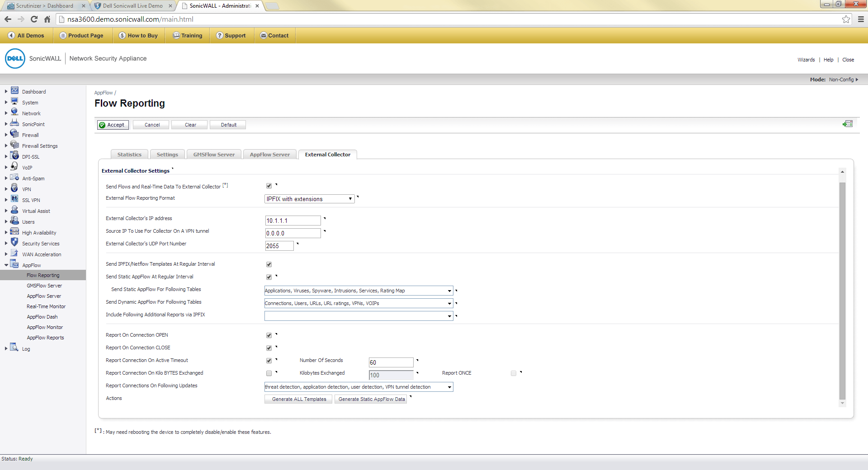Toggle Send Flows to External Collector checkbox
Viewport: 868px width, 470px height.
point(269,186)
